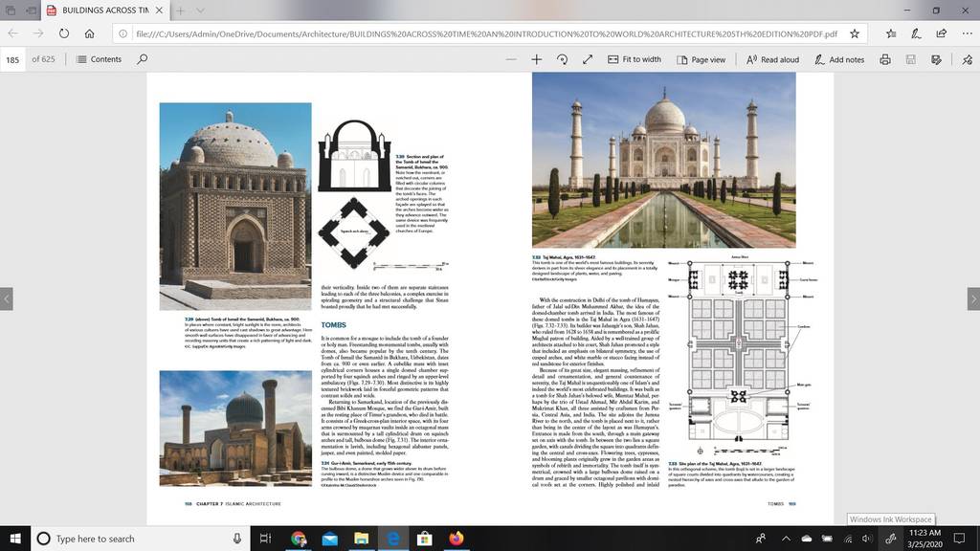Open the Favorites hub list

click(x=891, y=33)
